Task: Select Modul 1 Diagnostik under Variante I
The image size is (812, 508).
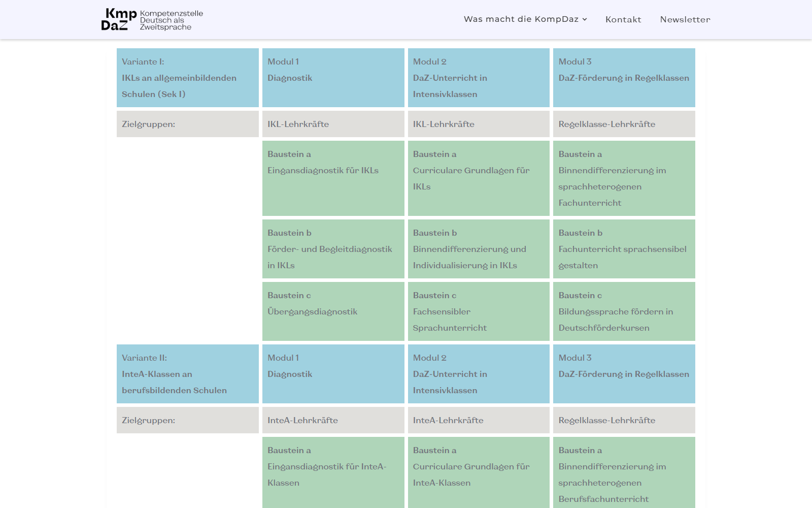Action: point(333,78)
